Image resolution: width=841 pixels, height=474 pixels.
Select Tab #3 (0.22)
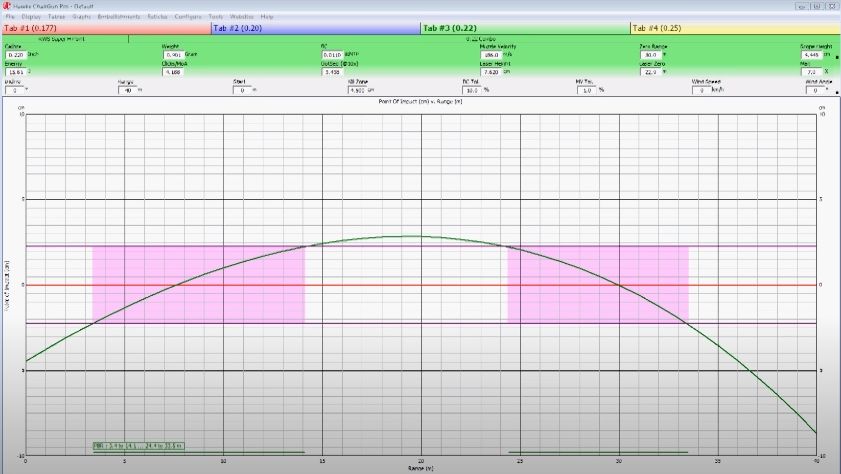click(x=526, y=28)
